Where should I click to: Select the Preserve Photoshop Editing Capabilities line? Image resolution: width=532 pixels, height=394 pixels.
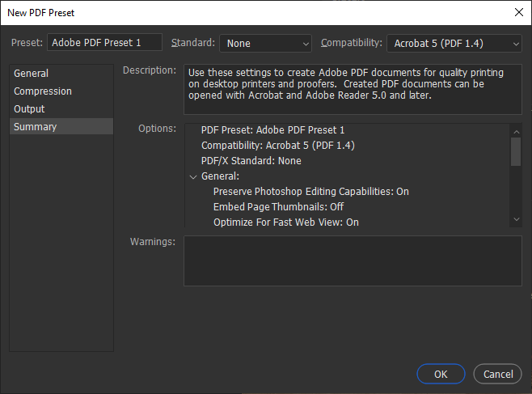pos(310,192)
